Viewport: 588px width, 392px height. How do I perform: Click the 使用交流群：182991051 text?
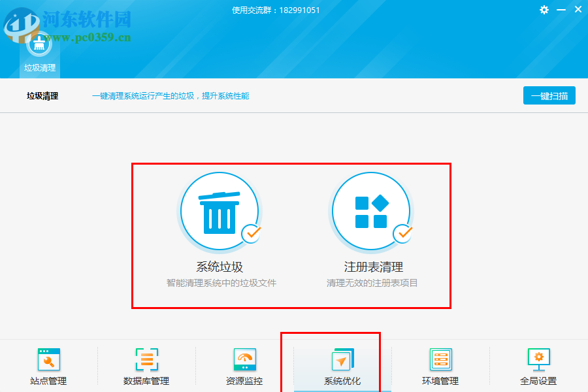tap(276, 10)
